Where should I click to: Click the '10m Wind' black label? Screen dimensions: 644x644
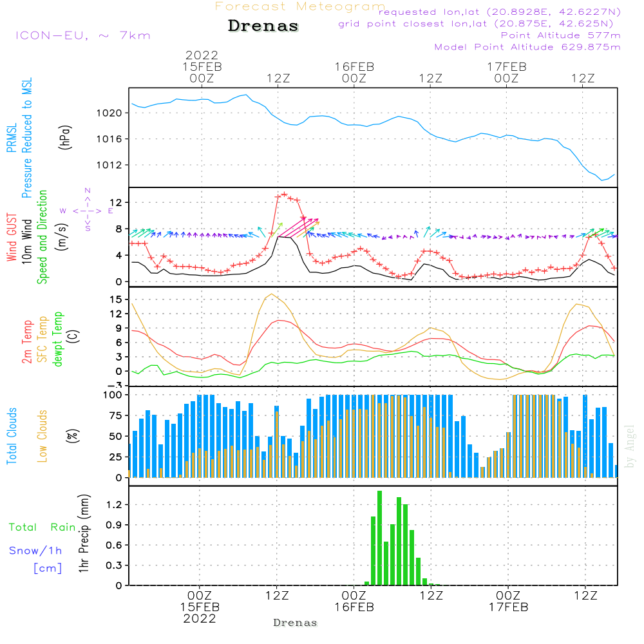[x=26, y=241]
